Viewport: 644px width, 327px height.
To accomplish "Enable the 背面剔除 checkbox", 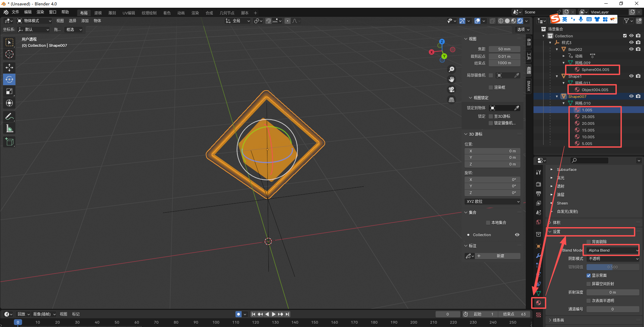I will click(x=589, y=242).
